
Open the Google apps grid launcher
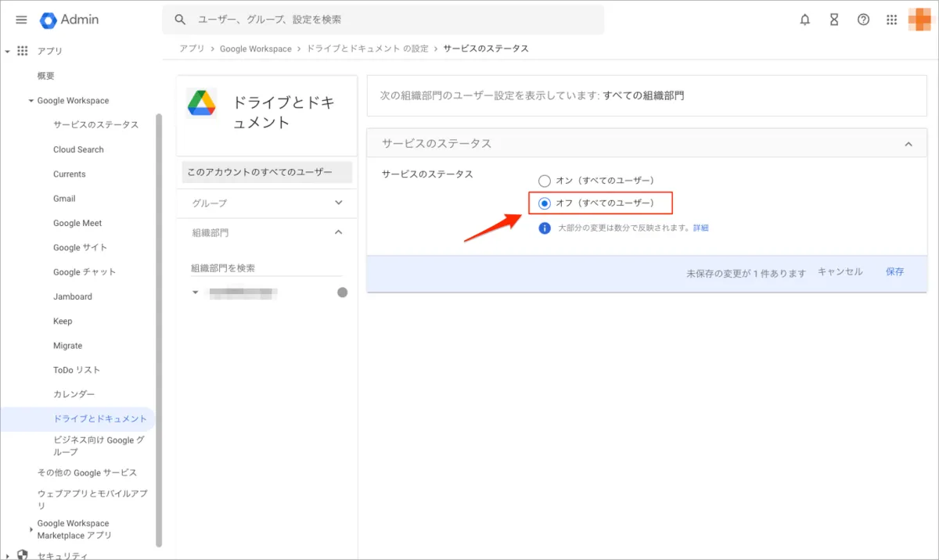click(892, 20)
